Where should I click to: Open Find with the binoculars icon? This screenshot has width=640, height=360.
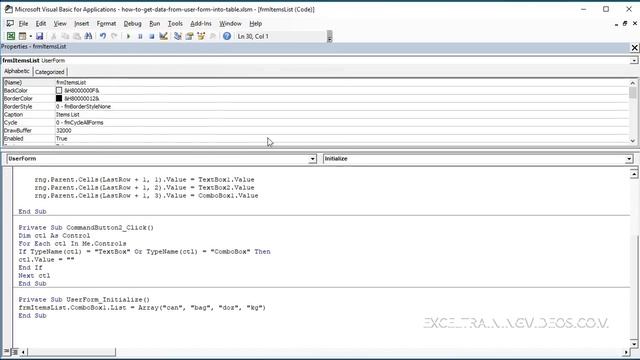(x=88, y=36)
